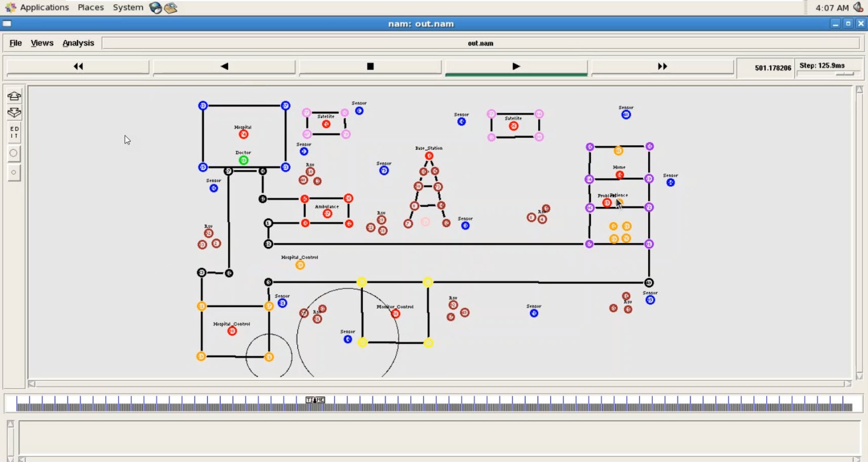Expand the Analysis menu
The image size is (868, 462).
pos(78,43)
